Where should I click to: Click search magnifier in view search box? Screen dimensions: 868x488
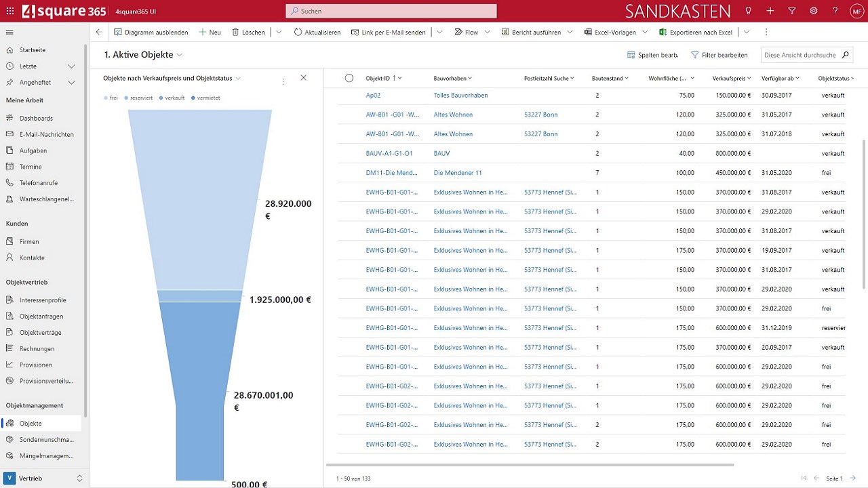click(845, 55)
